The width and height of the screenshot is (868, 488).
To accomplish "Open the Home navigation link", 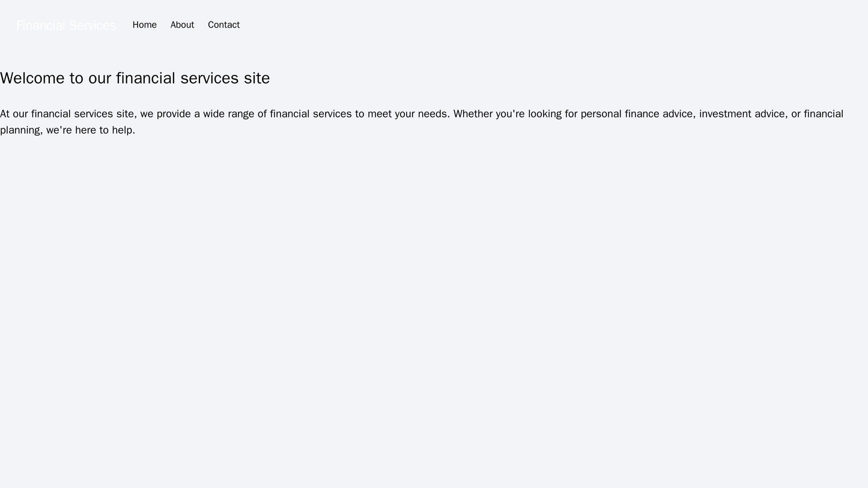I will [144, 25].
